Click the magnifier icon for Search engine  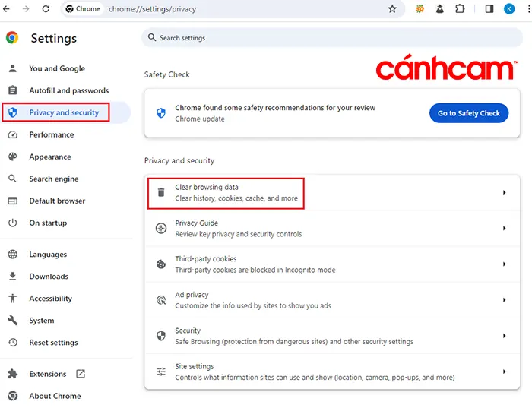[x=13, y=179]
